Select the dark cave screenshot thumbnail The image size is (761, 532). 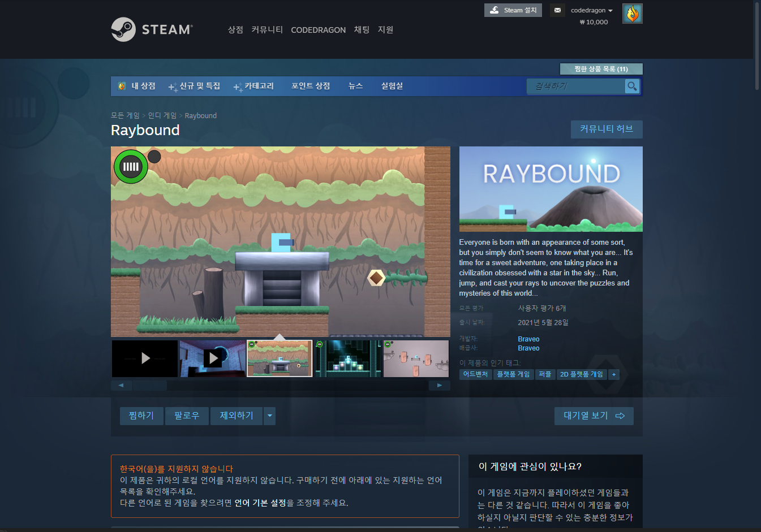pyautogui.click(x=348, y=358)
